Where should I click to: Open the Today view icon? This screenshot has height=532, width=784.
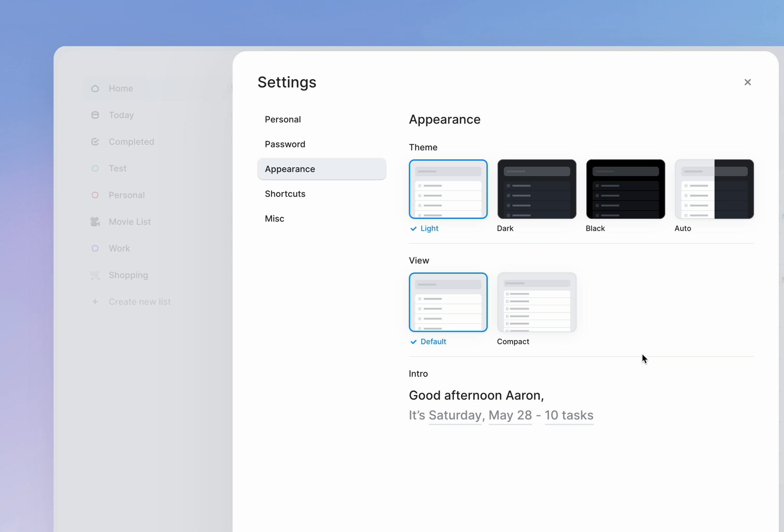(95, 115)
